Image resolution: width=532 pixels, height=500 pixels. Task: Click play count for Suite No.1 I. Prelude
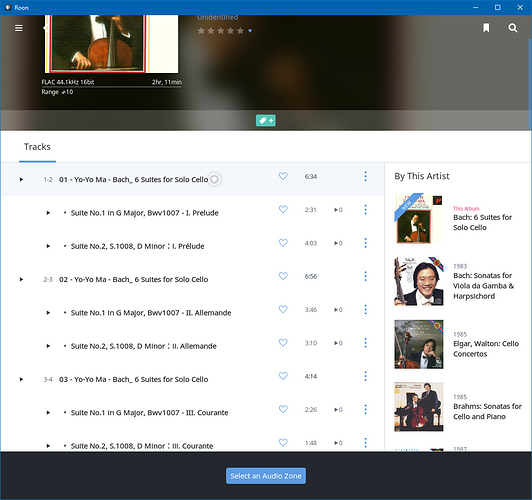click(x=338, y=210)
